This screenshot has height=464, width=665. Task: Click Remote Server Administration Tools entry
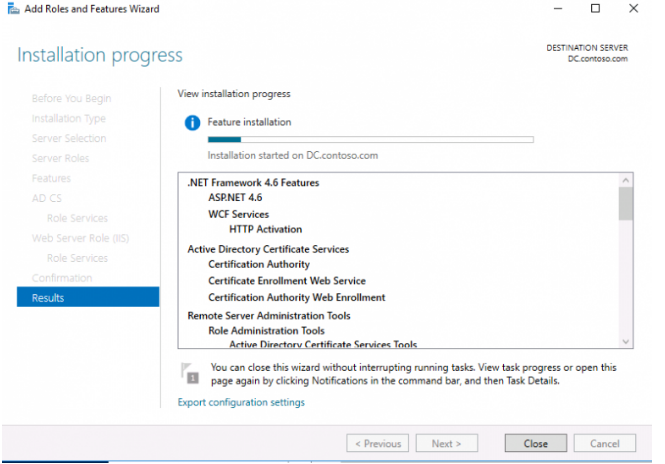[269, 316]
